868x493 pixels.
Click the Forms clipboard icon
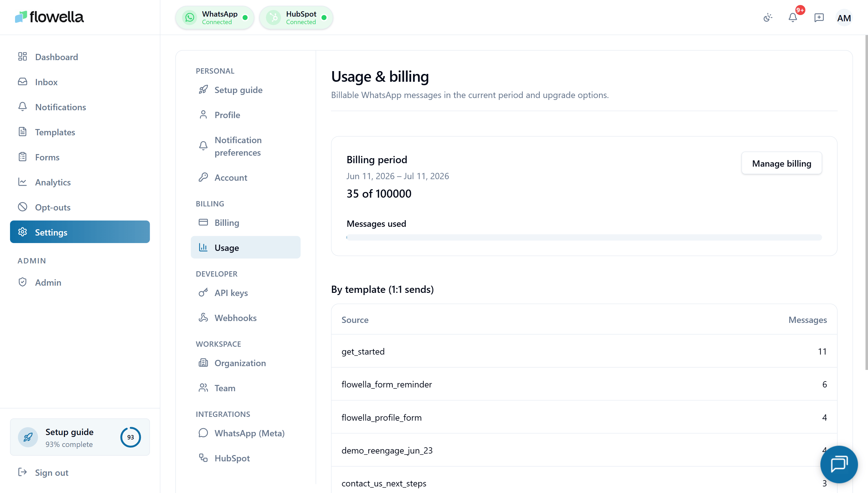point(22,157)
